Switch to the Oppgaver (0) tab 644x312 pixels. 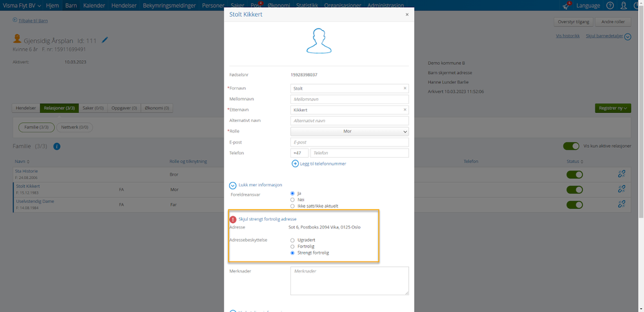pyautogui.click(x=124, y=108)
